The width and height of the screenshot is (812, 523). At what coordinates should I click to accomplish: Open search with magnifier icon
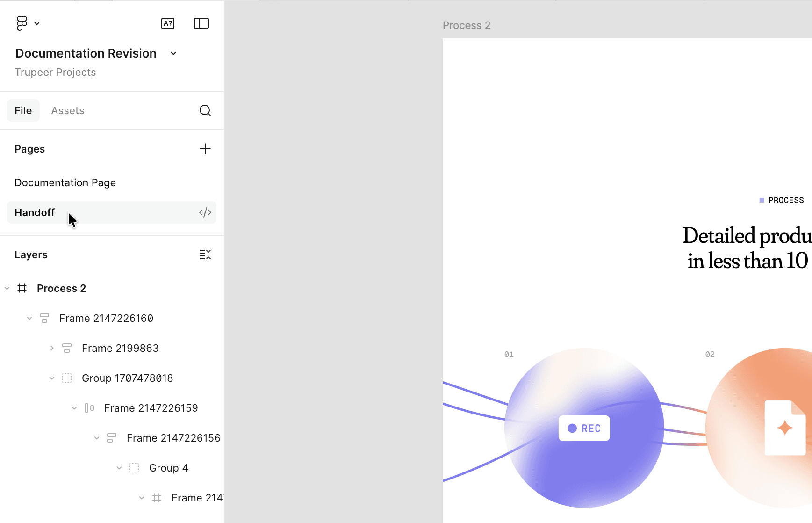[205, 110]
